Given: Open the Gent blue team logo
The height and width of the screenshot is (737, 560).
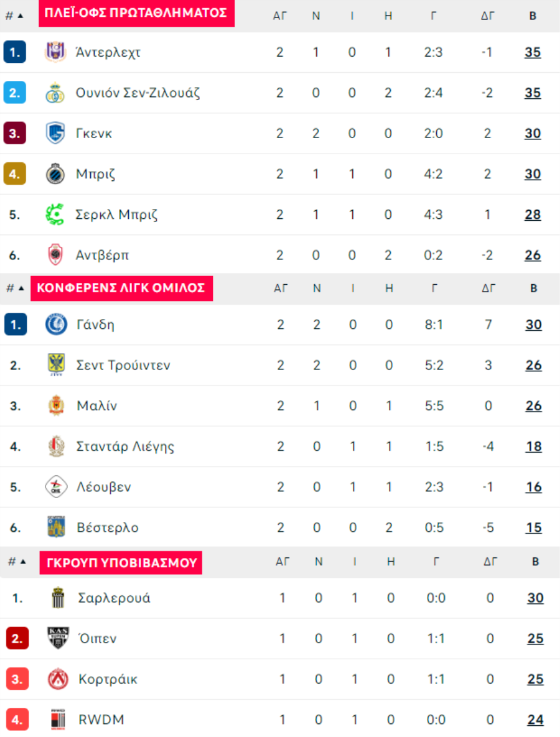Looking at the screenshot, I should pyautogui.click(x=56, y=324).
